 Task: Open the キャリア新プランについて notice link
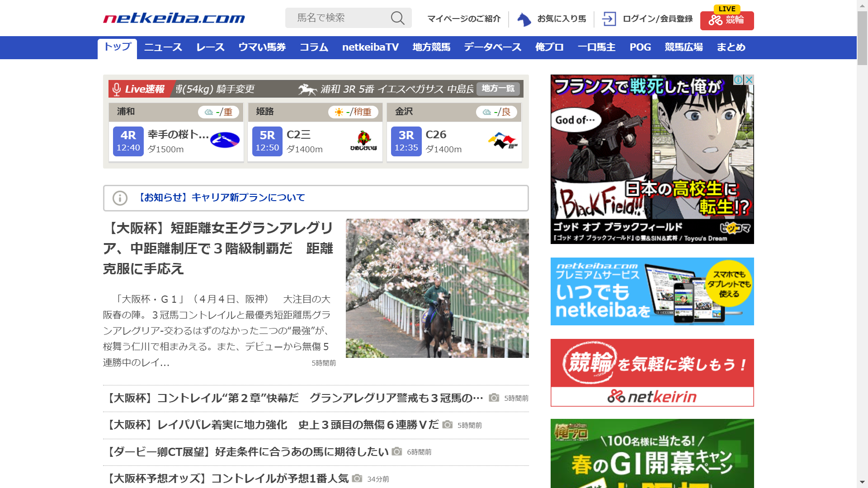click(221, 197)
